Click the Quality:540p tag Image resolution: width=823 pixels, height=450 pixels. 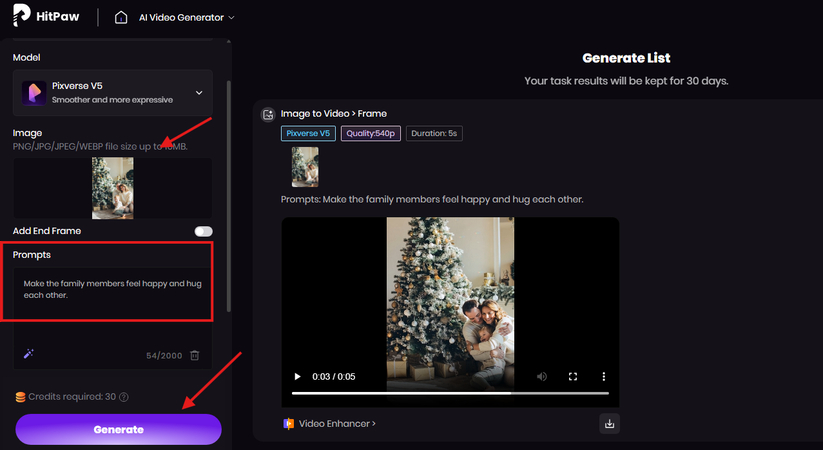tap(371, 133)
